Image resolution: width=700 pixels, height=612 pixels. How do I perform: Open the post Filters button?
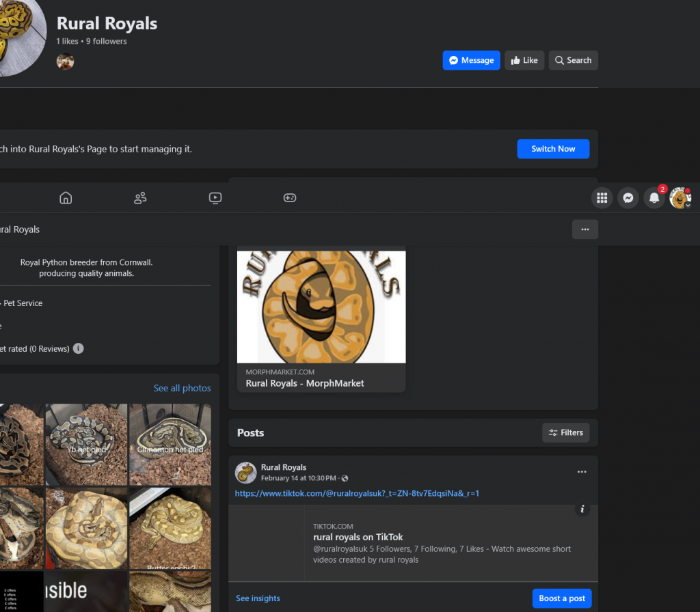(565, 432)
